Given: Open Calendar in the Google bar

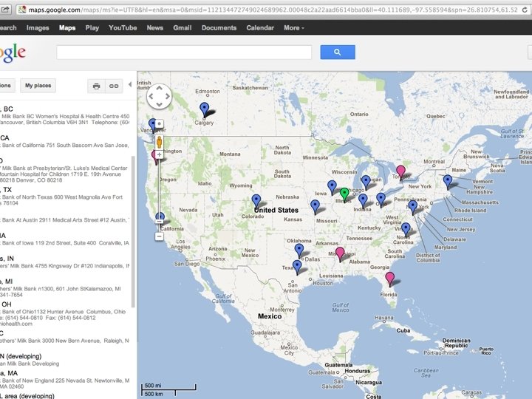Looking at the screenshot, I should pyautogui.click(x=260, y=28).
